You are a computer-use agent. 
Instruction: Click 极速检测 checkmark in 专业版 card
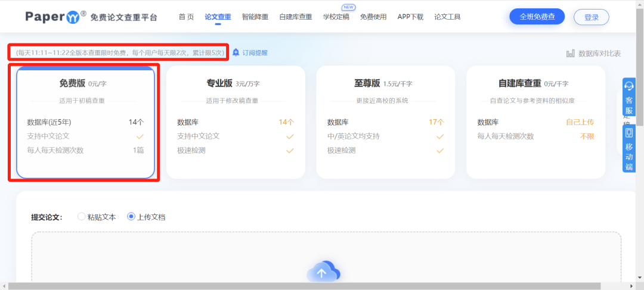click(x=290, y=151)
